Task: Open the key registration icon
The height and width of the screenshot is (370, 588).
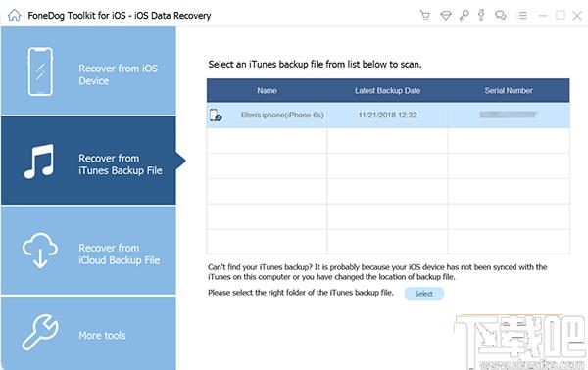Action: [x=464, y=15]
